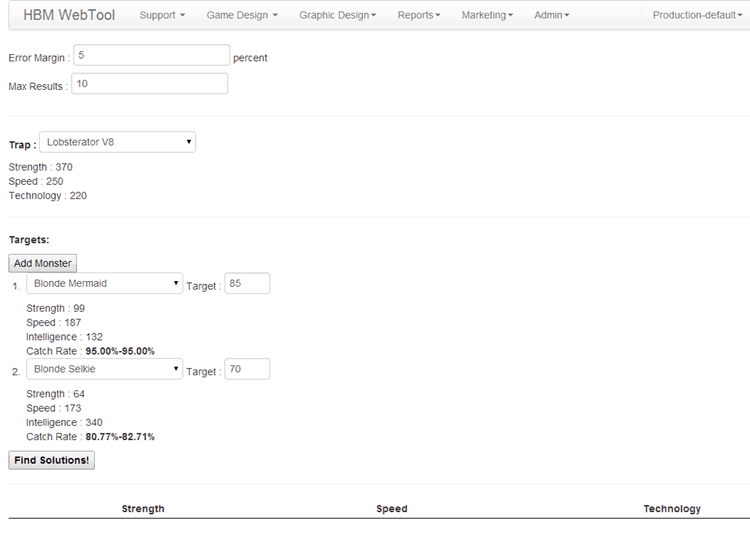Viewport: 750px width, 540px height.
Task: Open the Reports menu
Action: (418, 15)
